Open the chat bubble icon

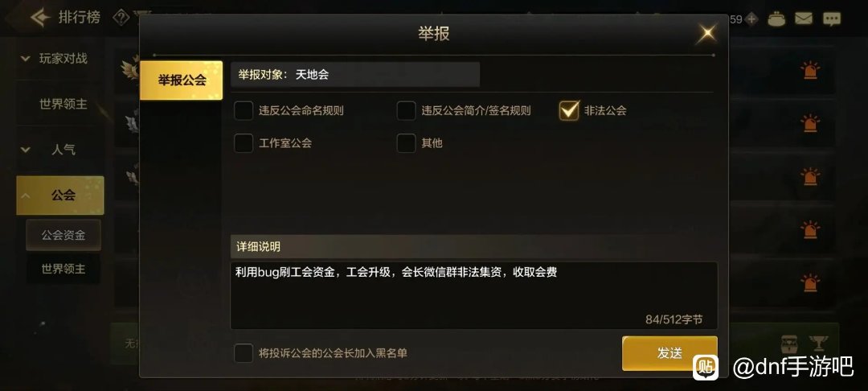[831, 19]
